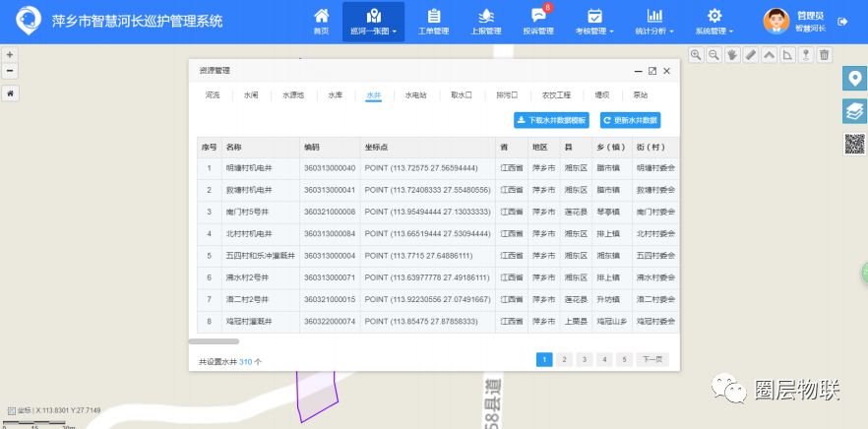
Task: Click the table horizontal scrollbar
Action: [215, 341]
